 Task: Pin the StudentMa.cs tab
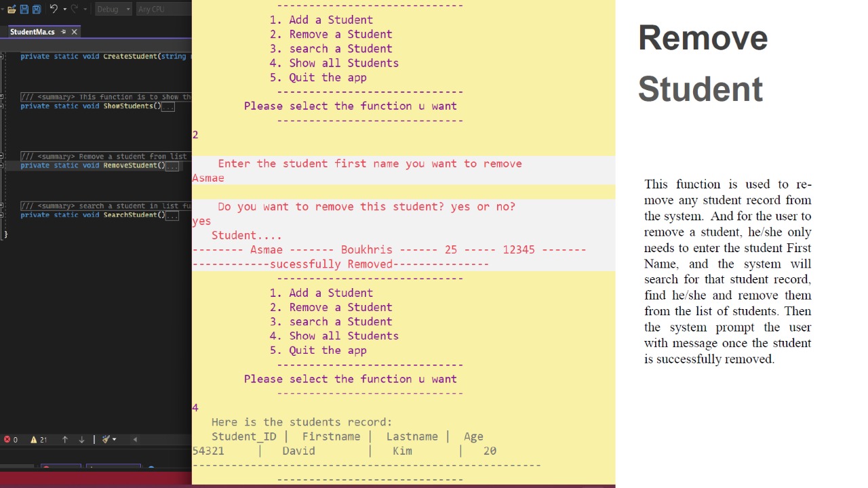pyautogui.click(x=64, y=32)
